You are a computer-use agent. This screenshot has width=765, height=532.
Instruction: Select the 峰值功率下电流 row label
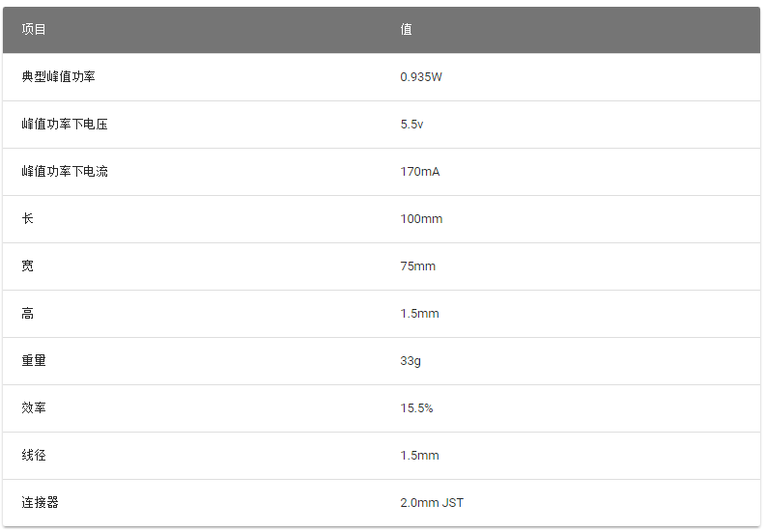(65, 171)
